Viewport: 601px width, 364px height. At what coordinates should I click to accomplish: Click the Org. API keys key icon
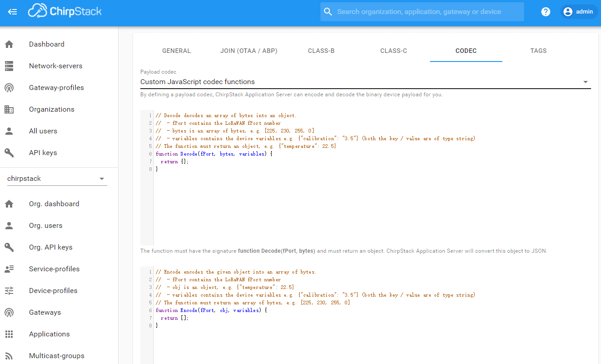[9, 247]
